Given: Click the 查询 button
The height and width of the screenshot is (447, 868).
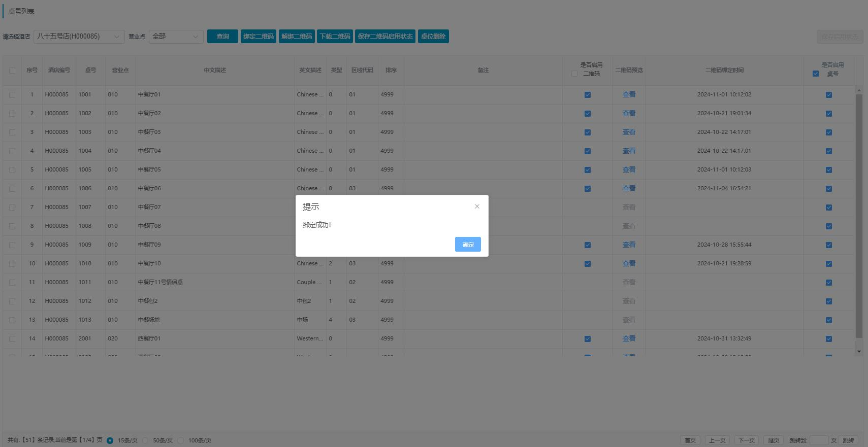Looking at the screenshot, I should [222, 37].
